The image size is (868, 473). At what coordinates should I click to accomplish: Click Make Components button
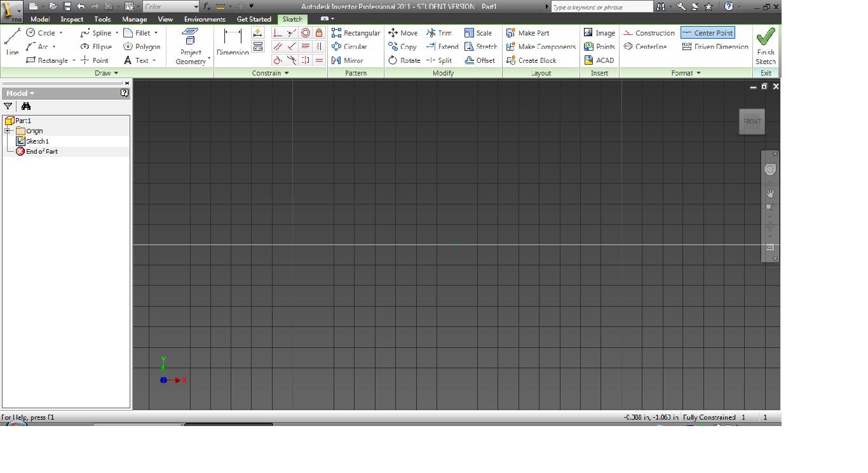point(541,46)
